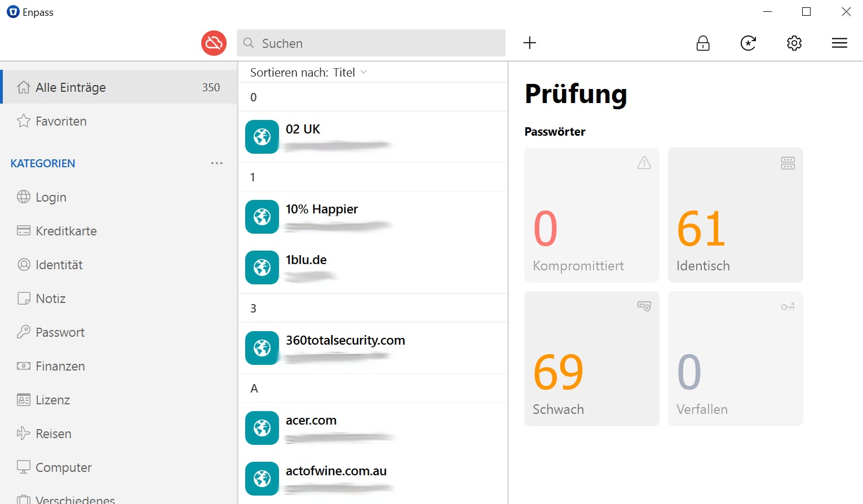Click the person icon beside Identität
The image size is (863, 504).
click(24, 265)
